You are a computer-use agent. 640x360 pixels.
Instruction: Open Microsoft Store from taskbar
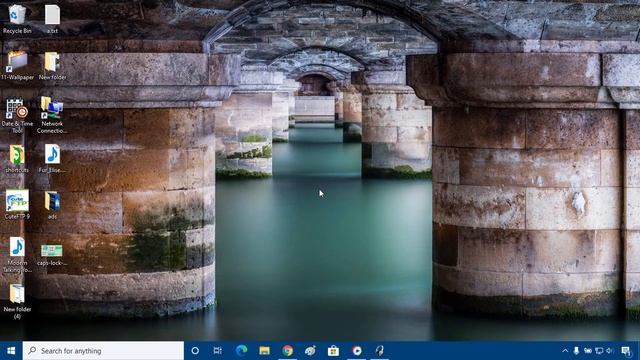pyautogui.click(x=333, y=351)
